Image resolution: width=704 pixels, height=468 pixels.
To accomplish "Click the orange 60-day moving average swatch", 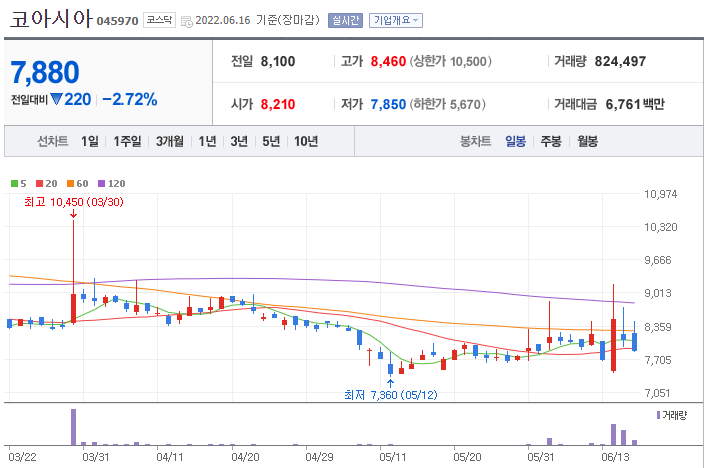I will pyautogui.click(x=70, y=183).
